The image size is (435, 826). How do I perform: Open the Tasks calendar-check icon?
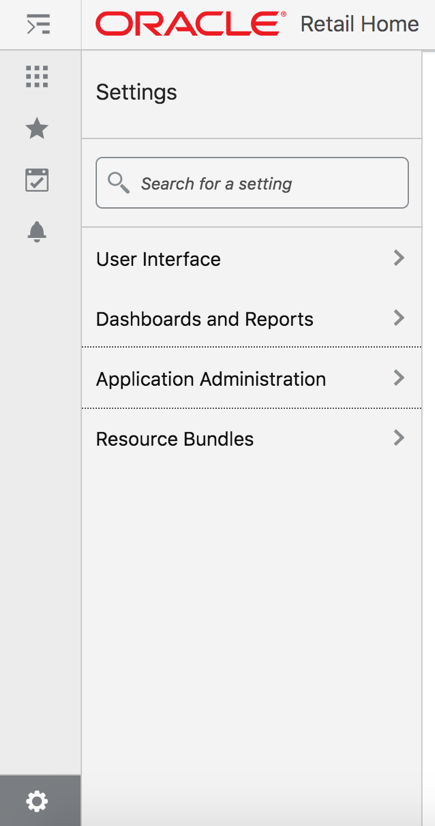(x=37, y=180)
